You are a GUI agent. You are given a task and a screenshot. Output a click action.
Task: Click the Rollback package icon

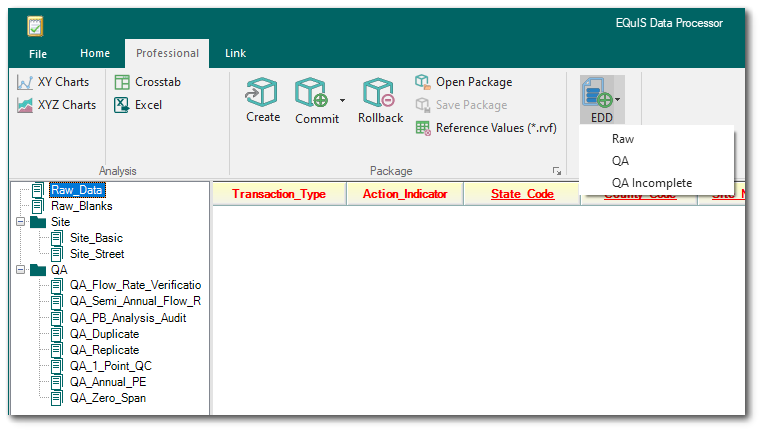point(380,93)
